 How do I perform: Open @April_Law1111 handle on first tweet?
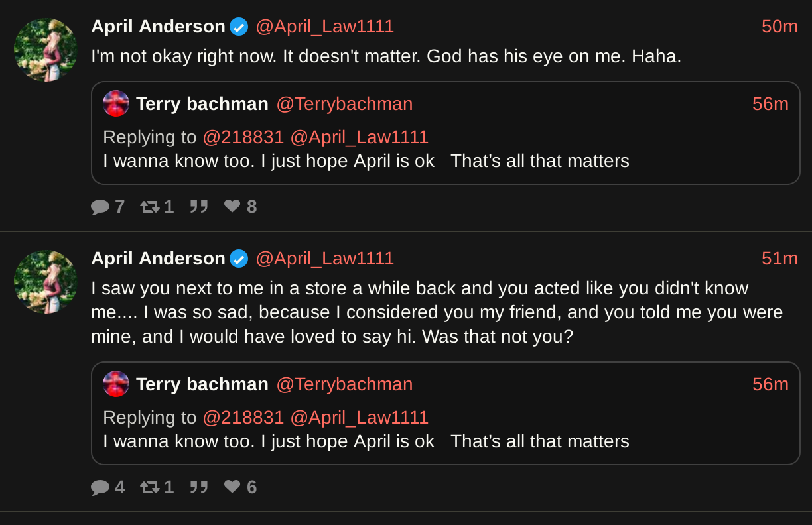324,27
